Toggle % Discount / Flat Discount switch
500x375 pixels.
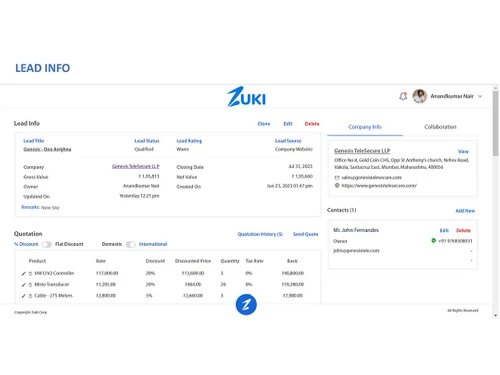point(47,244)
